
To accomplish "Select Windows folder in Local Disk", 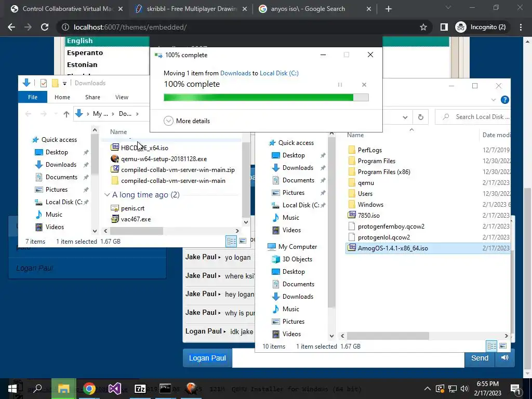I will point(370,205).
